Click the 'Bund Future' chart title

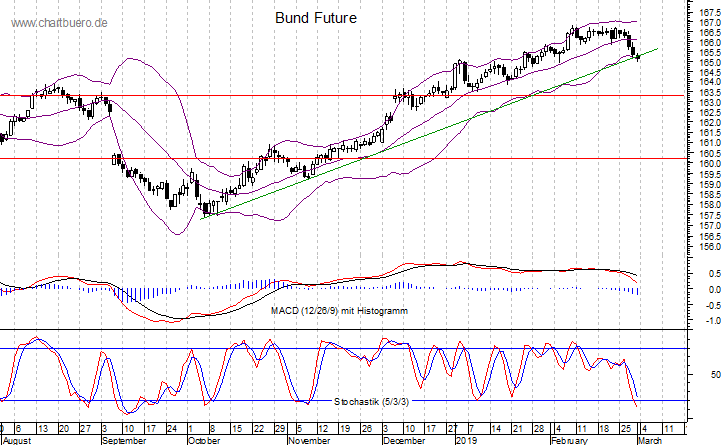(x=316, y=18)
